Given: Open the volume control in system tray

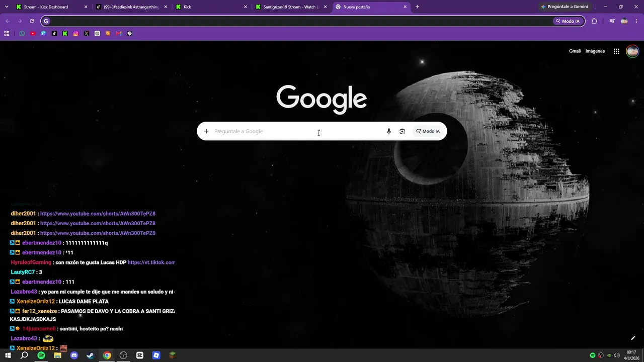Looking at the screenshot, I should pyautogui.click(x=617, y=355).
